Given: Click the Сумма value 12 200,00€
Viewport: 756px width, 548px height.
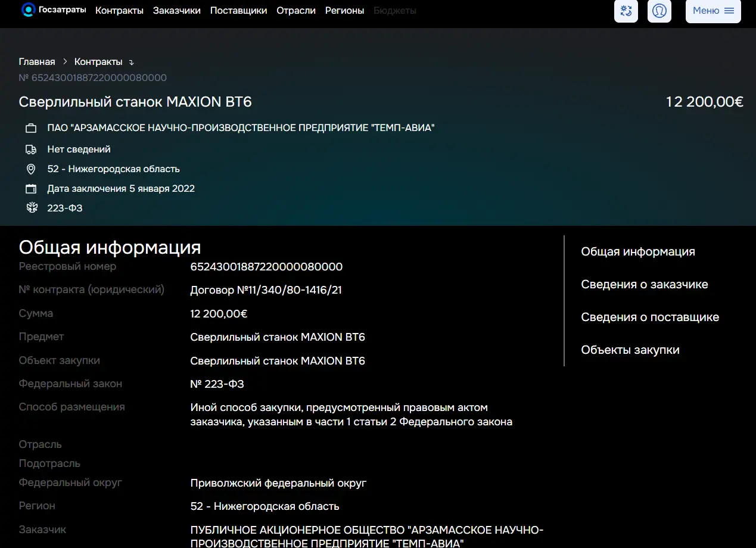Looking at the screenshot, I should (219, 314).
